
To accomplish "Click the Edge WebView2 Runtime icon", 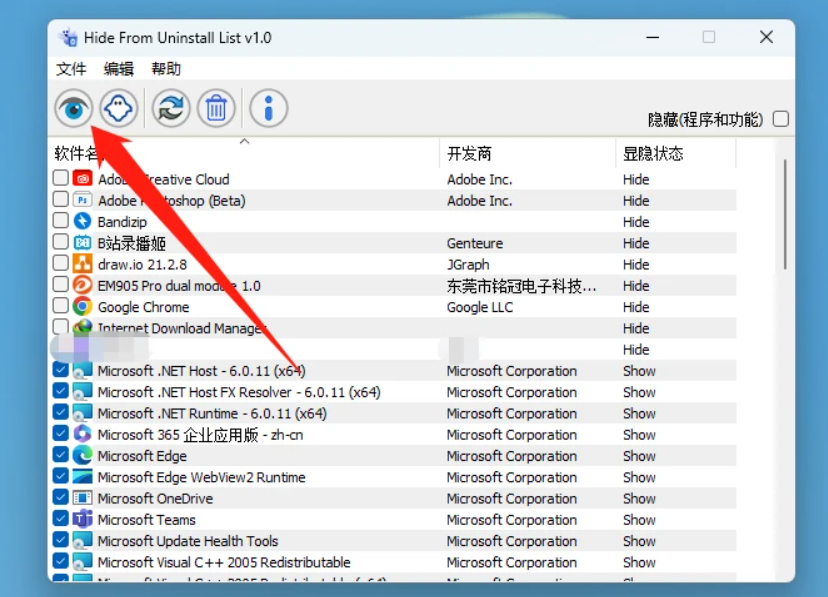I will (x=82, y=477).
